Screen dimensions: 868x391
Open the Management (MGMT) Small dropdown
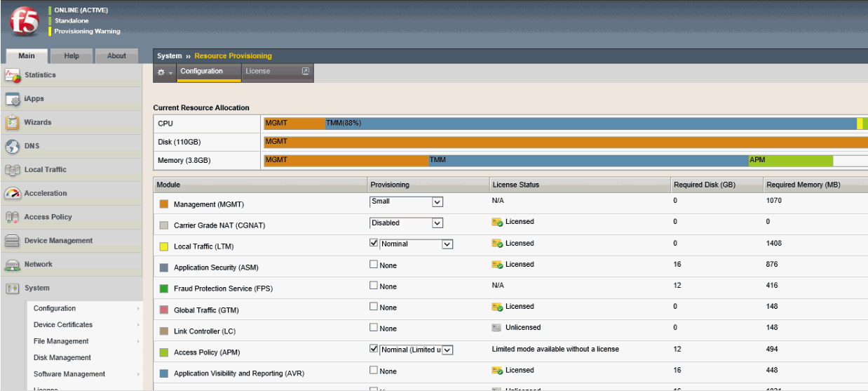point(407,201)
